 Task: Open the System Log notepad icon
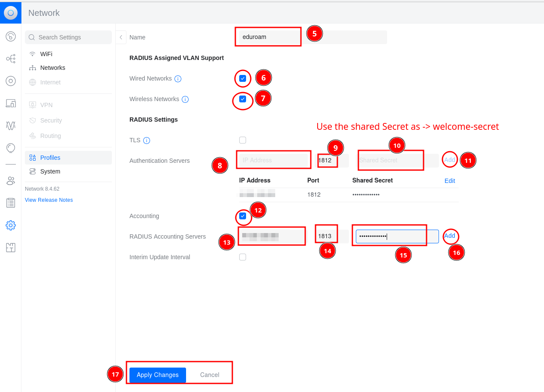11,203
